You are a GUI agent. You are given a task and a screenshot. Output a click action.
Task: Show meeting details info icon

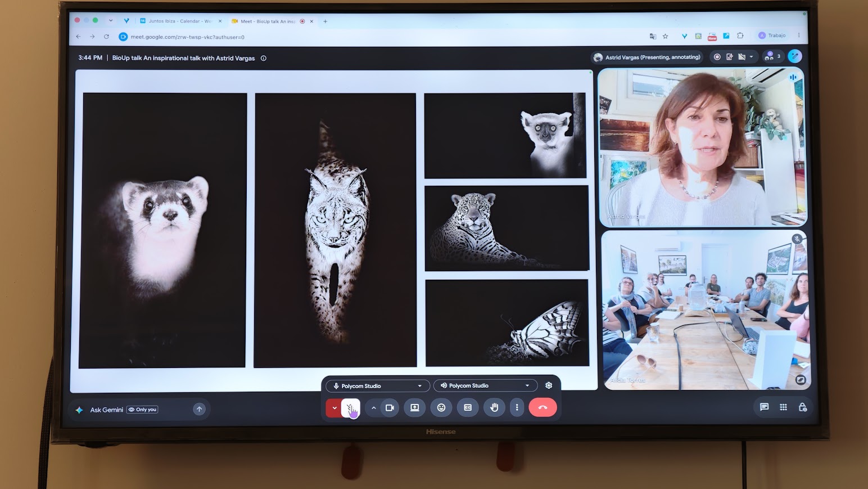[263, 58]
